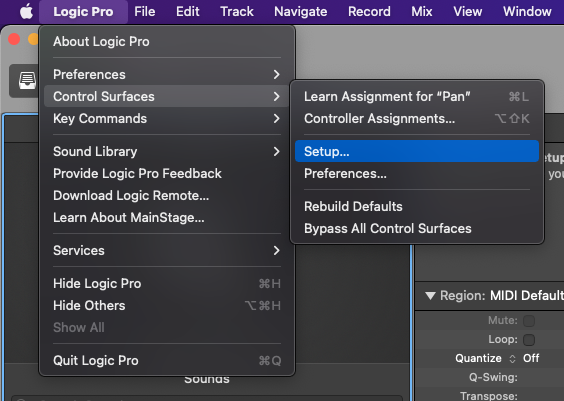Collapse the Region inspector disclosure triangle
The width and height of the screenshot is (564, 401).
tap(430, 296)
